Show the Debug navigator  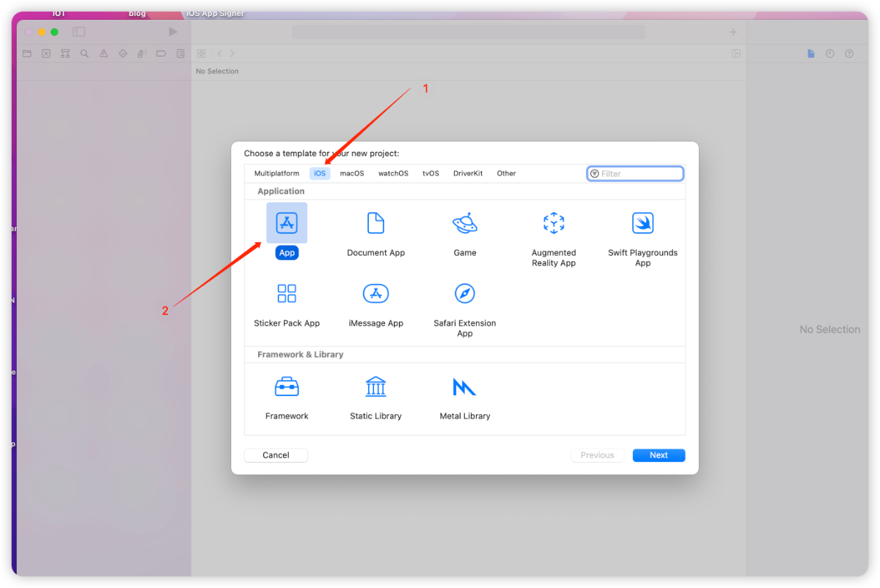[142, 54]
